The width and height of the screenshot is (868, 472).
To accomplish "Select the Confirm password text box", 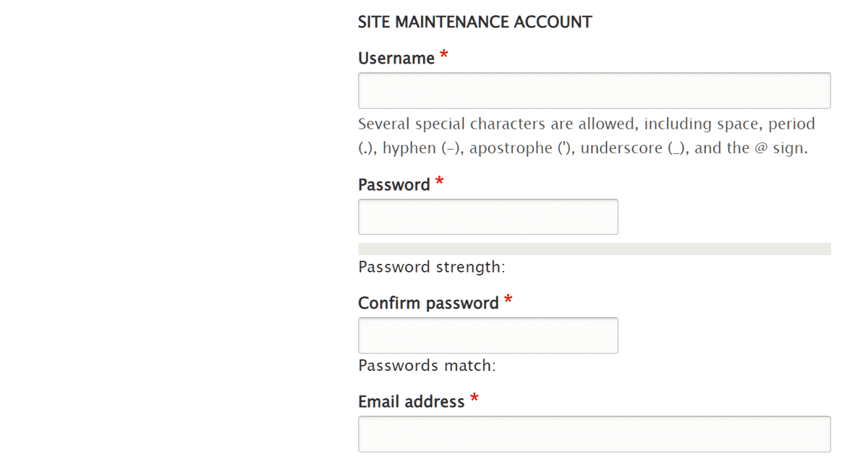I will click(488, 335).
